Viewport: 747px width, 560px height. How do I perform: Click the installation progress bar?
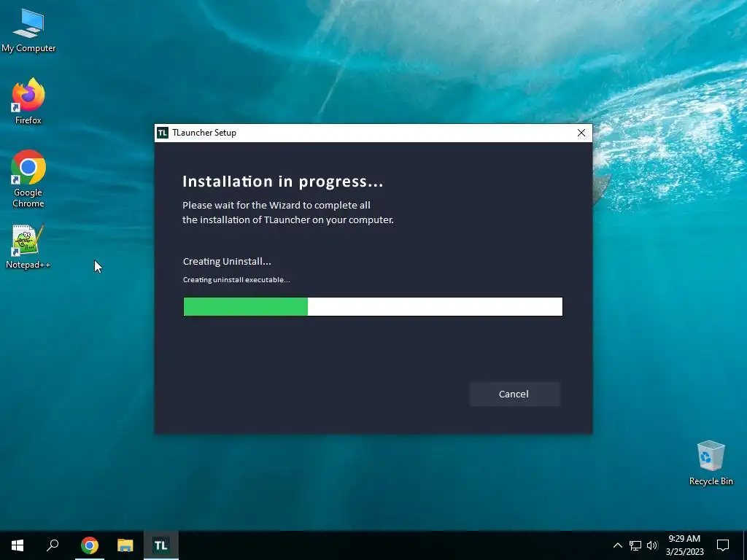click(373, 307)
